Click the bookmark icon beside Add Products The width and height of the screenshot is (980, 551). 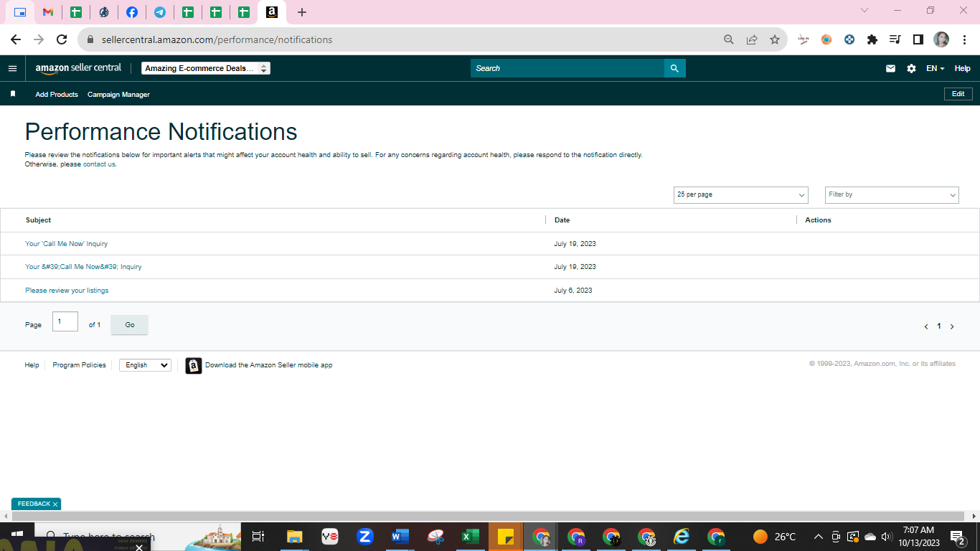(x=13, y=94)
